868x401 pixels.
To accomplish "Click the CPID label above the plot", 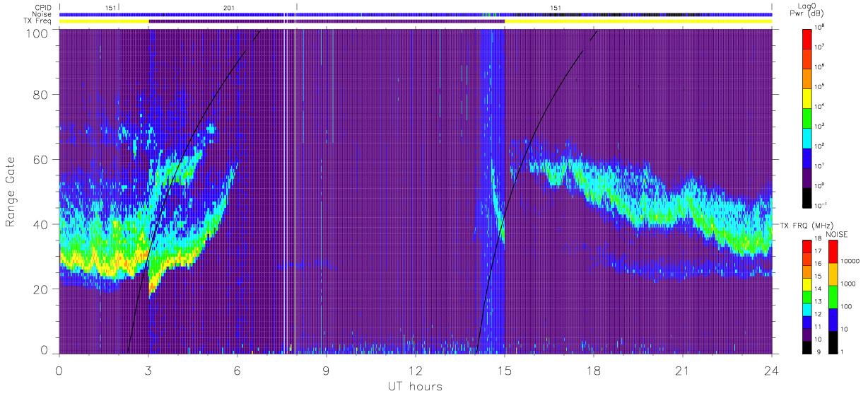I will tap(42, 7).
